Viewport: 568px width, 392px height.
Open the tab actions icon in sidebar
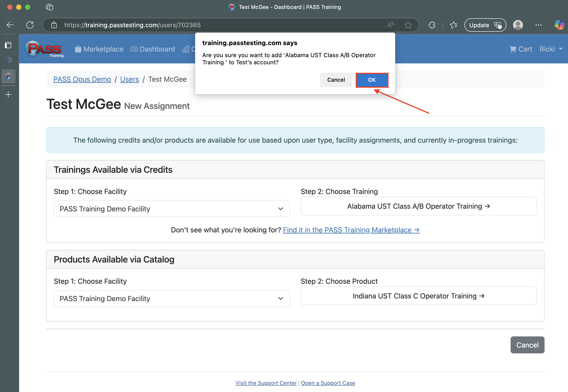pos(8,45)
